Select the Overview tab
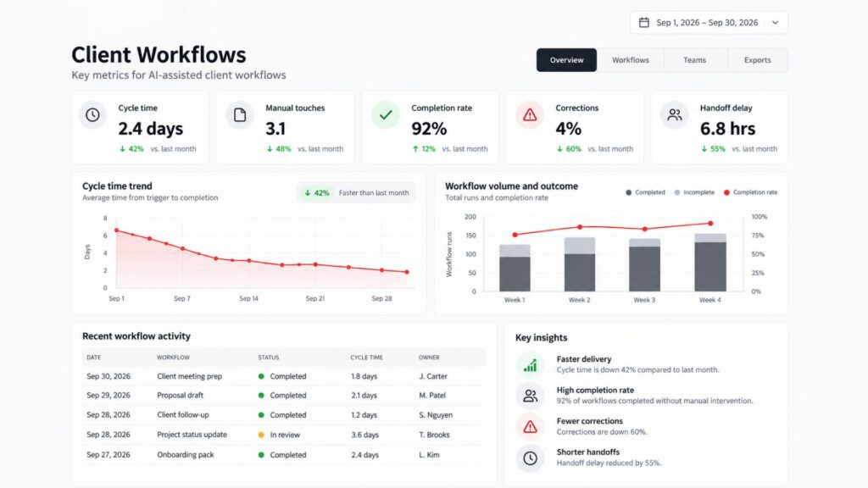 pos(566,60)
